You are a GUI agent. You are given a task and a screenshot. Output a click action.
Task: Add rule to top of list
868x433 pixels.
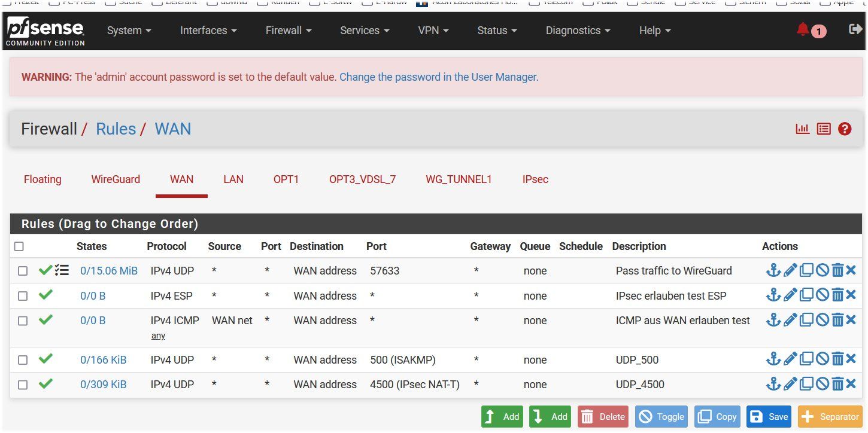point(502,416)
